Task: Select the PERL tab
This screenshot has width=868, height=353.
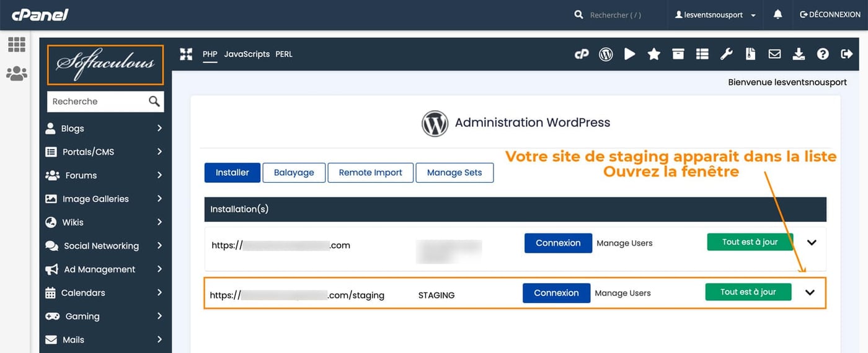Action: pyautogui.click(x=284, y=54)
